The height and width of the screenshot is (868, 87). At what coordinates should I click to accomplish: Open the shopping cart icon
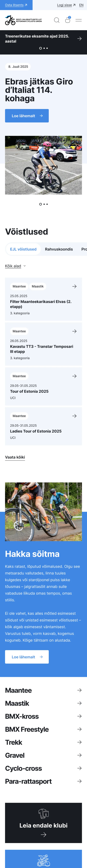click(x=68, y=20)
